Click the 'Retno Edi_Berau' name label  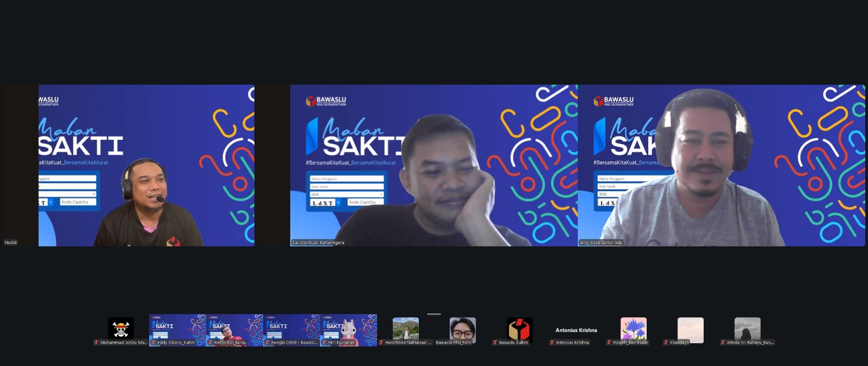[x=230, y=343]
